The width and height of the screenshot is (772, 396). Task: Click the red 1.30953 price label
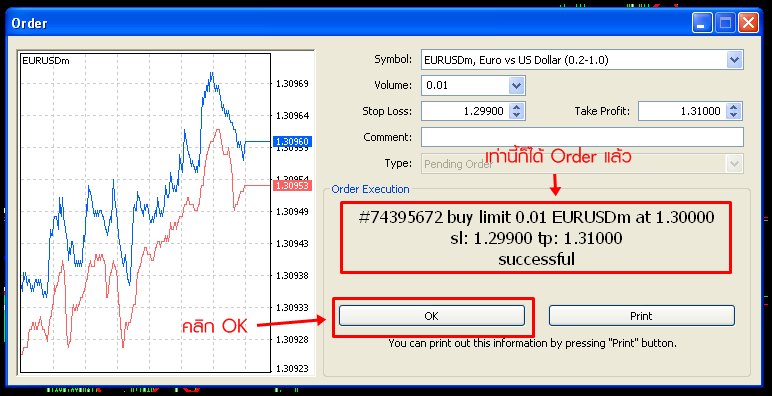coord(292,186)
